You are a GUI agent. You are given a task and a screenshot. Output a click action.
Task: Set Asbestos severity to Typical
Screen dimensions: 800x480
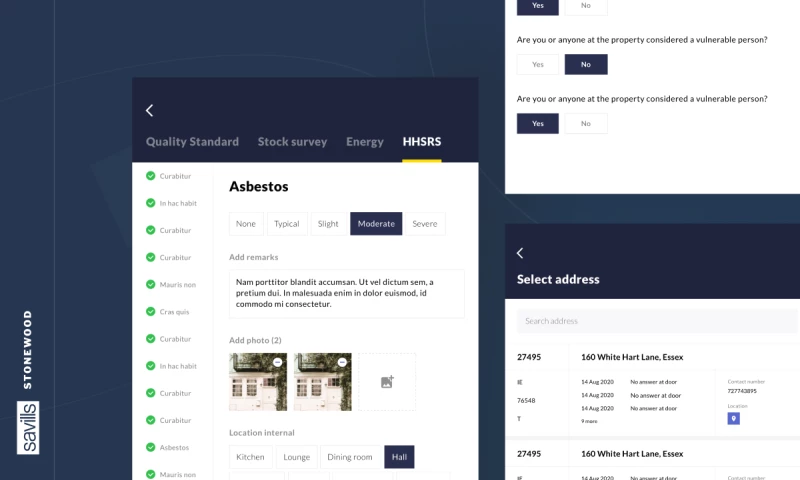click(287, 223)
